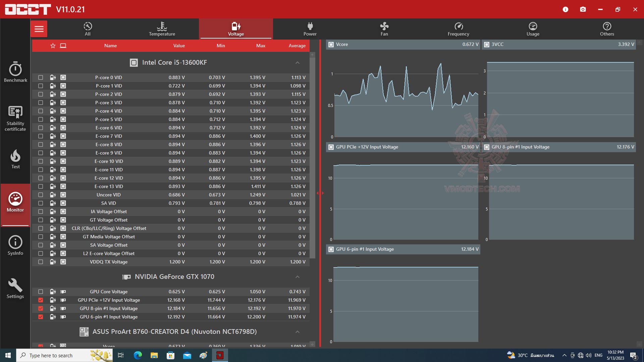Sort by the Average column header
The height and width of the screenshot is (362, 644).
[297, 46]
